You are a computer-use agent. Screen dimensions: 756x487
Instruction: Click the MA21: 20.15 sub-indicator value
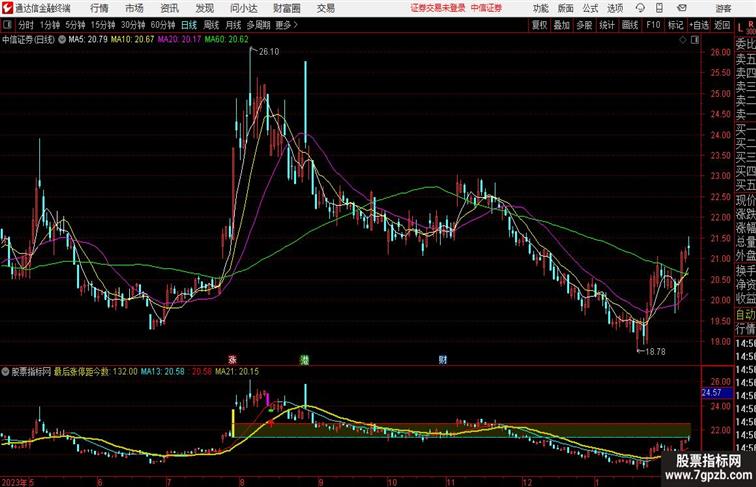click(x=237, y=372)
